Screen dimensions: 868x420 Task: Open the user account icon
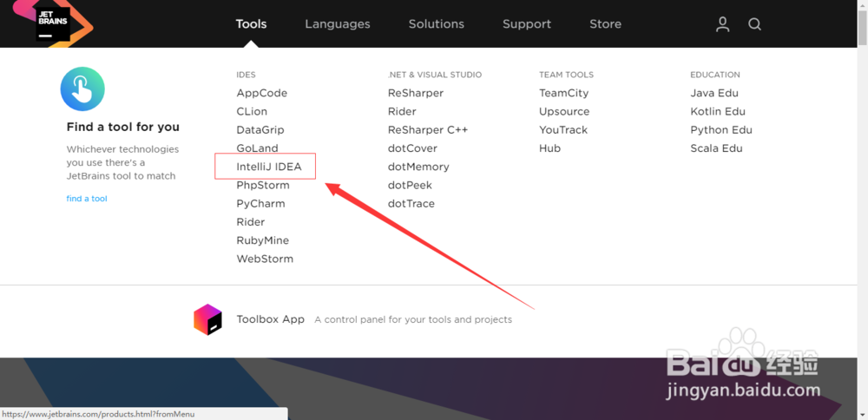[x=722, y=23]
